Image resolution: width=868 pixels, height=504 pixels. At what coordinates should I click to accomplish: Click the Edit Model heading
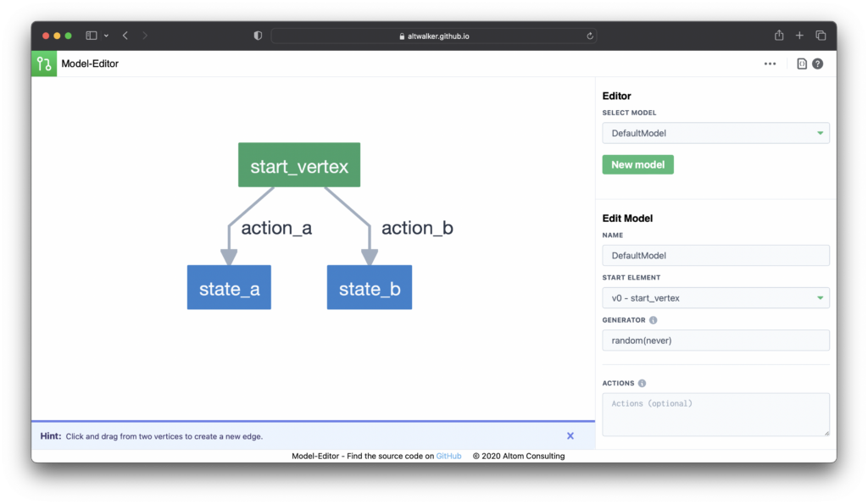627,219
